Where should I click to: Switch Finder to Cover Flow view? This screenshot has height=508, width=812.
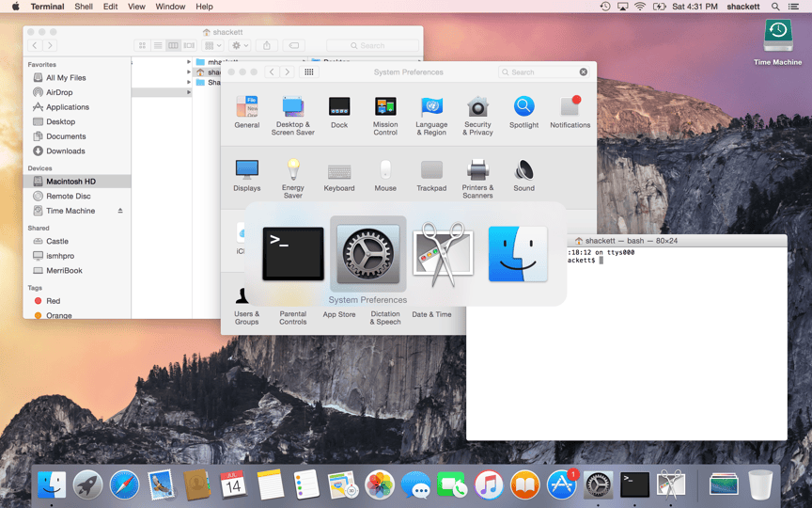point(189,45)
